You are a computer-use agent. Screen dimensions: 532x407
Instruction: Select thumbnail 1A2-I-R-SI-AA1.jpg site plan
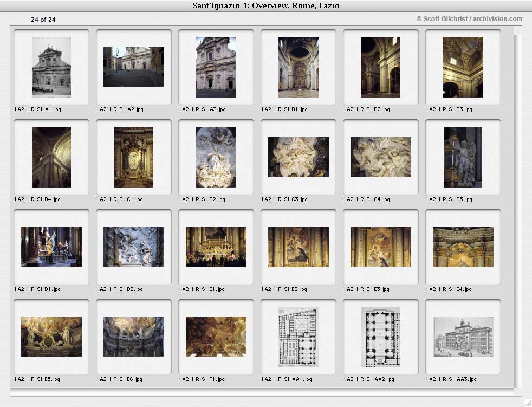(x=298, y=337)
